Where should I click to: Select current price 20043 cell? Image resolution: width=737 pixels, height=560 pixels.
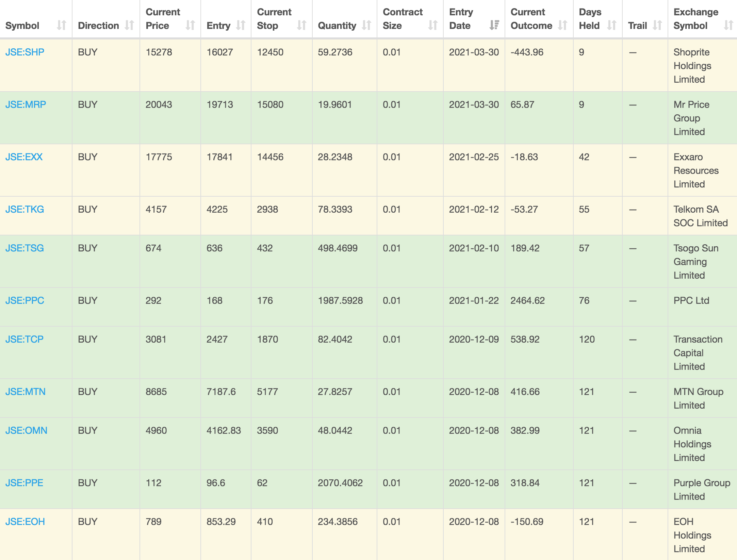170,118
